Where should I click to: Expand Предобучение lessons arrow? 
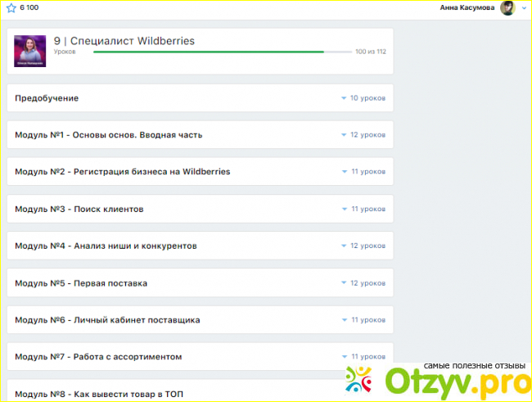click(344, 98)
